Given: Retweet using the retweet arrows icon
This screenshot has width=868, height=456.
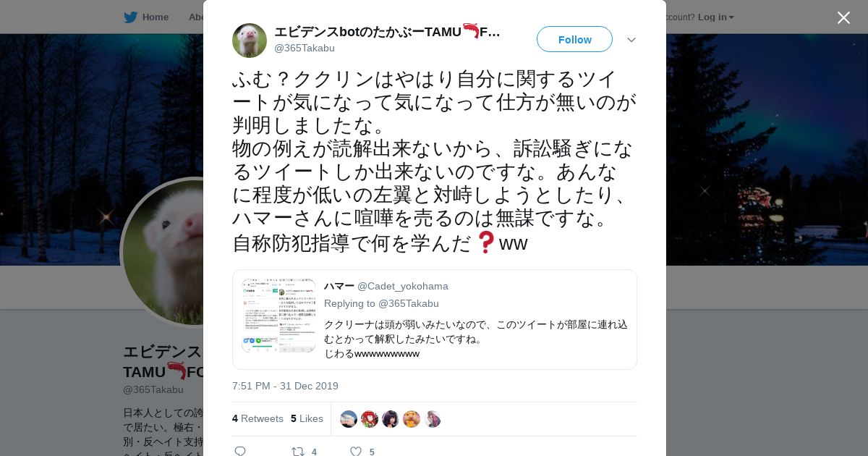Looking at the screenshot, I should (x=298, y=451).
